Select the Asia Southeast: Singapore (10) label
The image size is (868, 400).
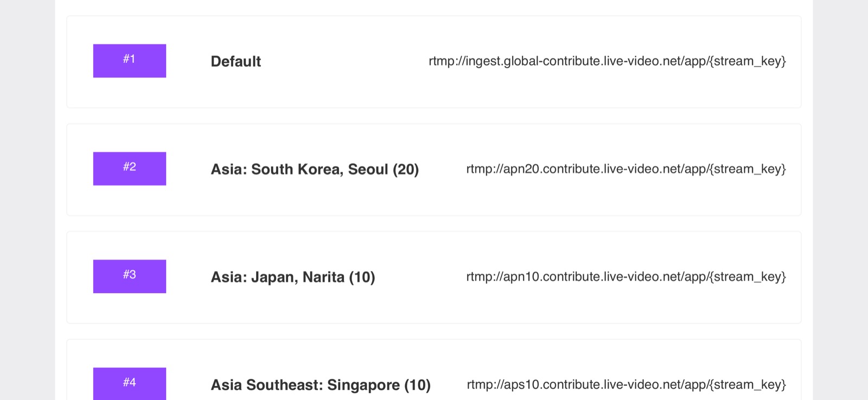click(x=321, y=385)
